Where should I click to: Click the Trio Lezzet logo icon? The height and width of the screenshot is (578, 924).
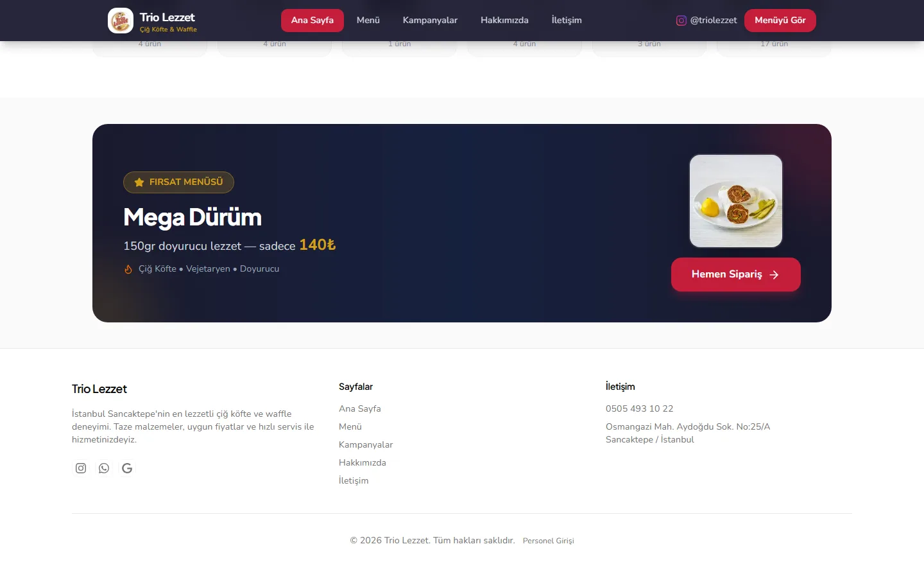pos(121,21)
